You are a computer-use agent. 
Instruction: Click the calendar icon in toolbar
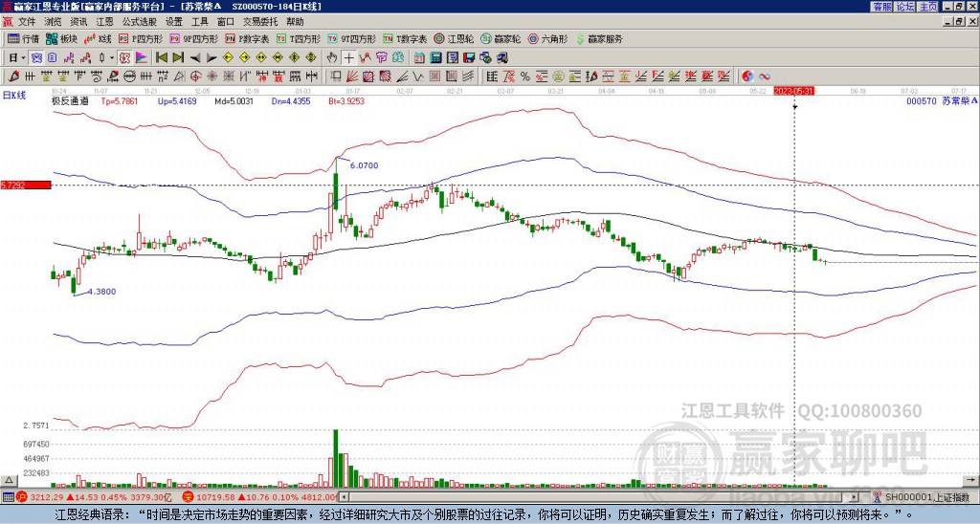point(419,58)
